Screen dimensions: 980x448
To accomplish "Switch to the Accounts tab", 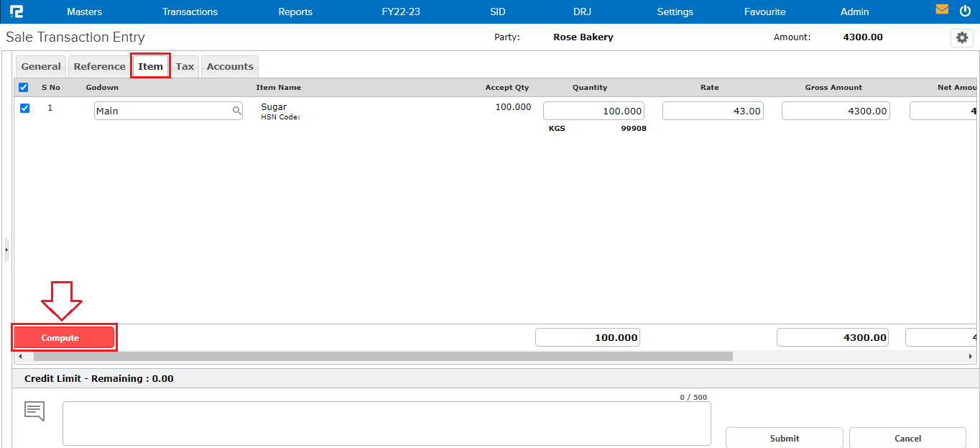I will click(x=229, y=65).
